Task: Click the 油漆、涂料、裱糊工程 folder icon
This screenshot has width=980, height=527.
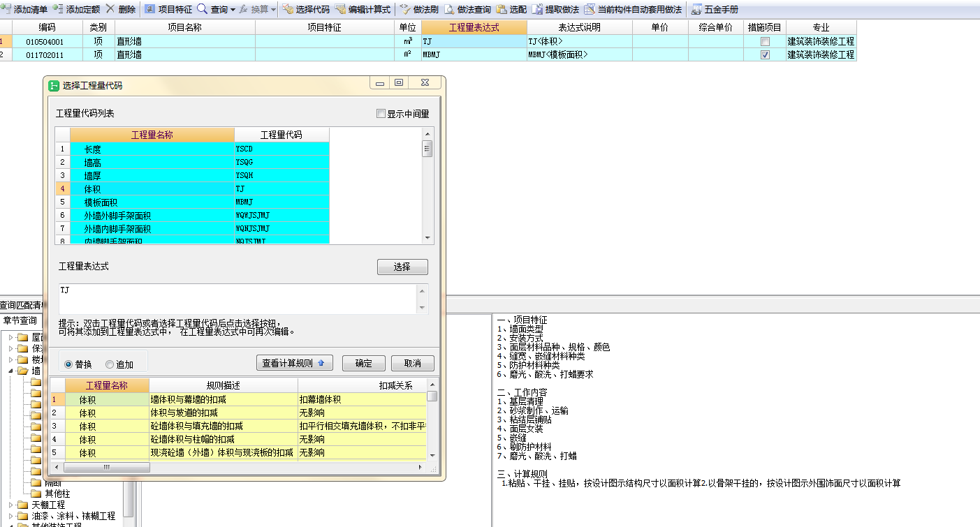Action: (x=23, y=516)
